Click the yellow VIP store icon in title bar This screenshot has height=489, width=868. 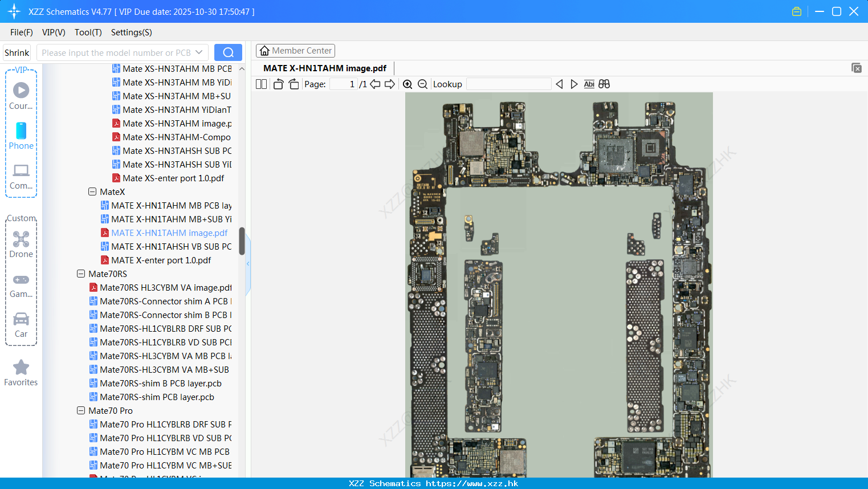pos(797,11)
